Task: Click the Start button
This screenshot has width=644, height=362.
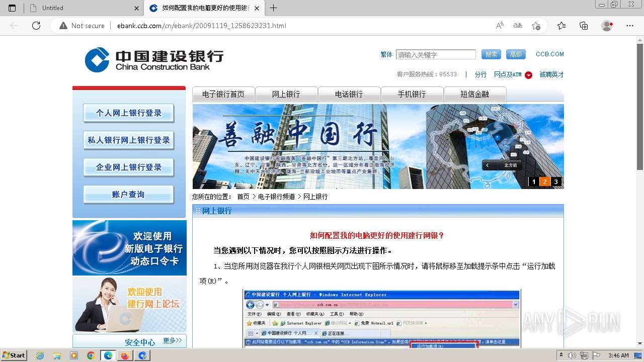Action: pos(14,355)
